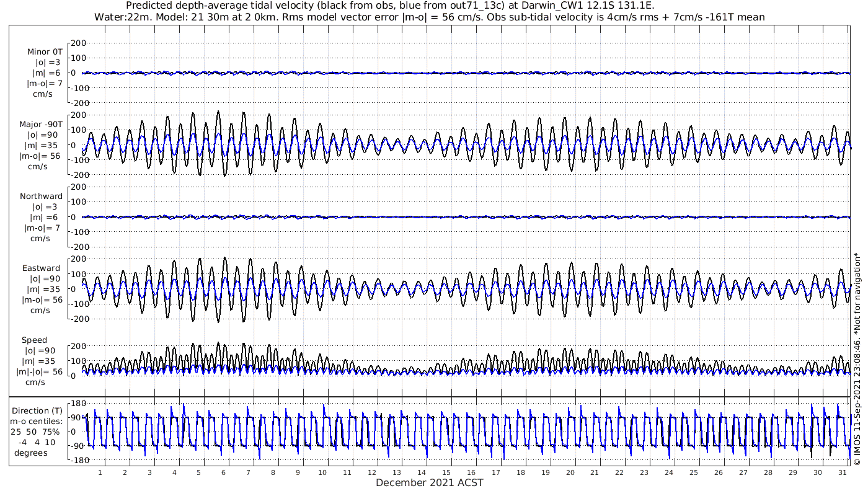Click day 9 on the date axis
Viewport: 868px width, 496px height.
(298, 472)
